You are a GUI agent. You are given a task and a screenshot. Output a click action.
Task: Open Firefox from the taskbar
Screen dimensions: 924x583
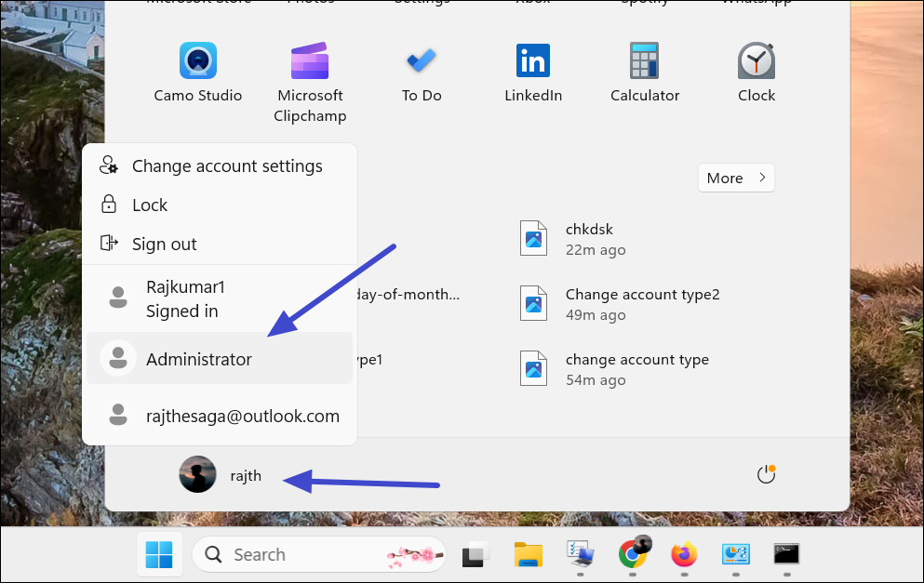684,554
